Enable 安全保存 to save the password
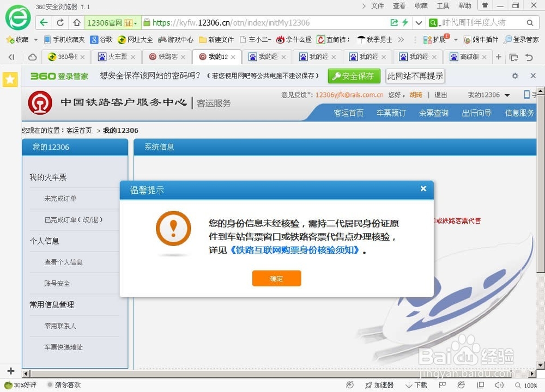545x392 pixels. 354,76
